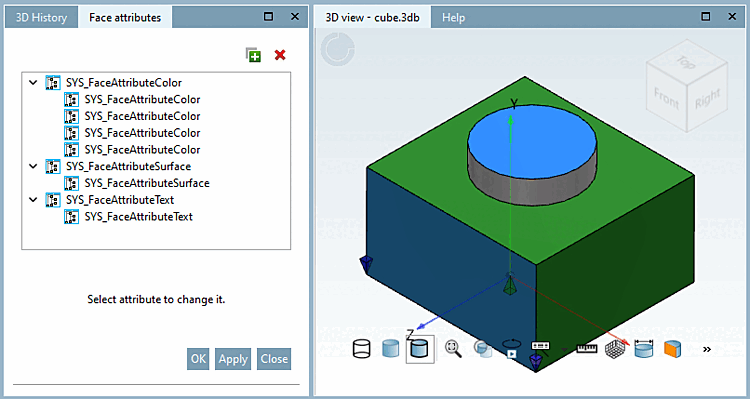Select the Face attributes tab
Screen dimensions: 750x399
click(125, 18)
